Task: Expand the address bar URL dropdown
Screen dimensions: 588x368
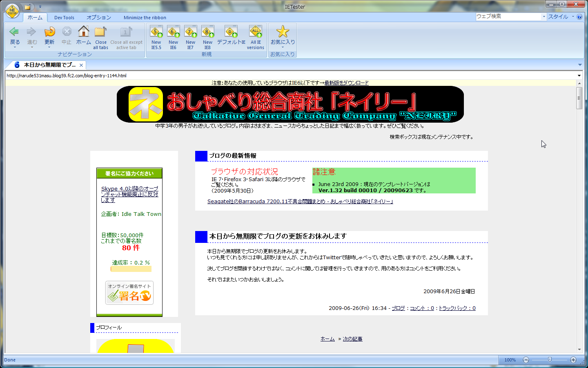Action: coord(579,76)
